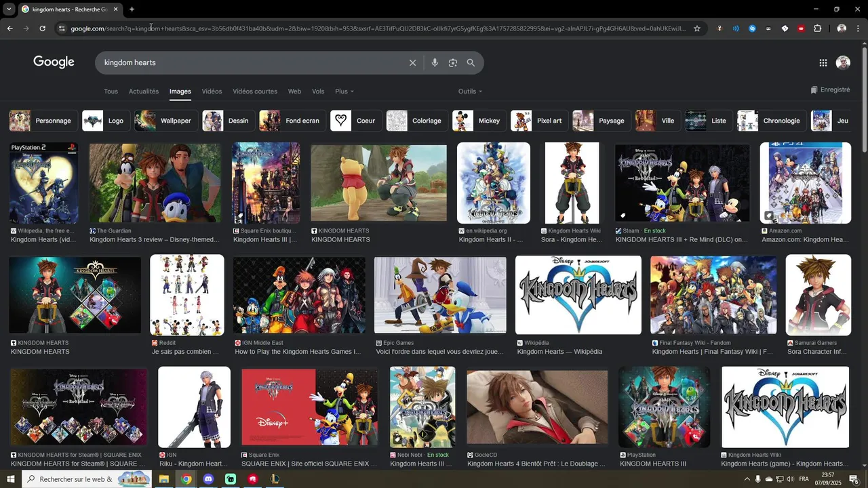The width and height of the screenshot is (868, 488).
Task: Open the Amazon.com Kingdom Hearts cover image
Action: [806, 183]
